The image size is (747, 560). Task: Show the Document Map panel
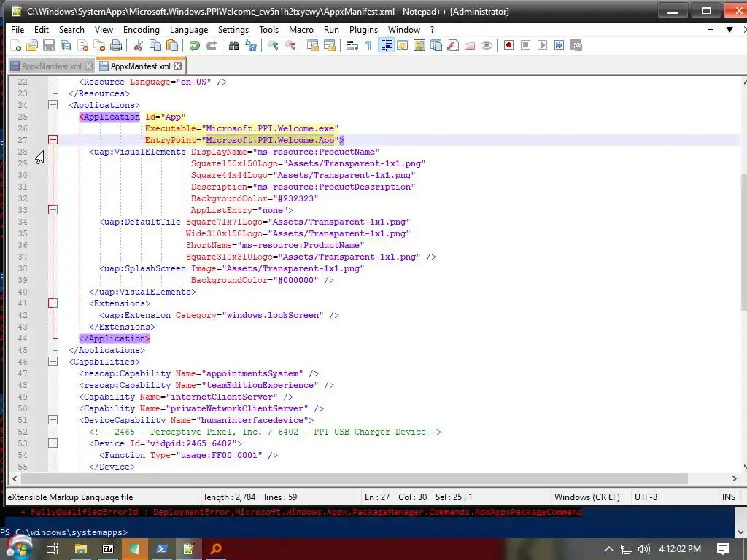pos(419,45)
